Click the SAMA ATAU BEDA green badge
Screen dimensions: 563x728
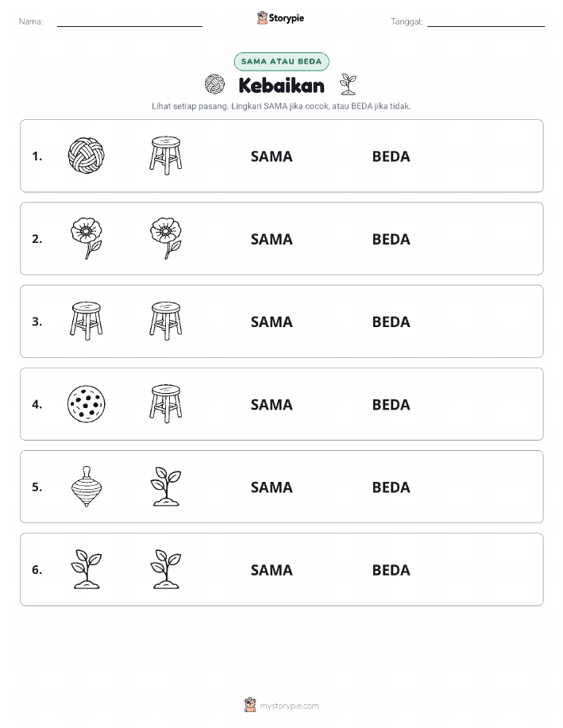coord(281,61)
